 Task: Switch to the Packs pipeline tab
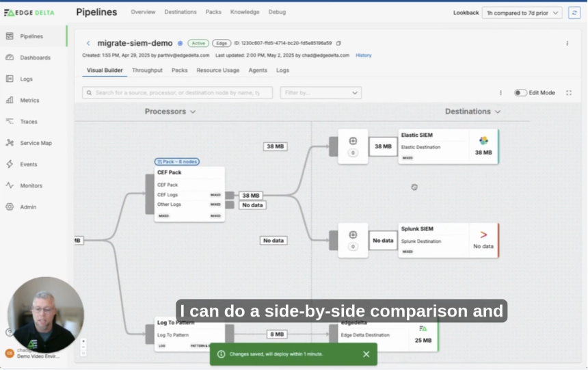(180, 70)
